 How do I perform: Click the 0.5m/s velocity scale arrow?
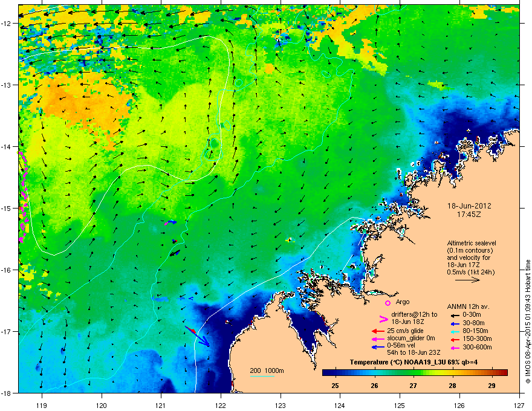coord(467,280)
